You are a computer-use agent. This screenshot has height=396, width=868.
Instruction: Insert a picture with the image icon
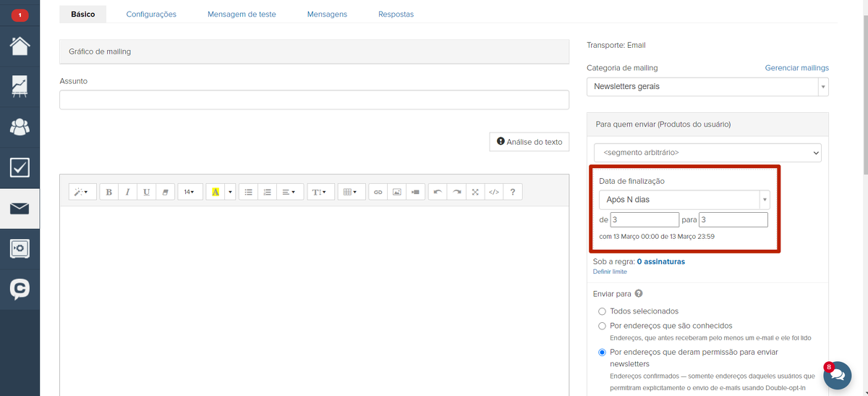pos(396,192)
